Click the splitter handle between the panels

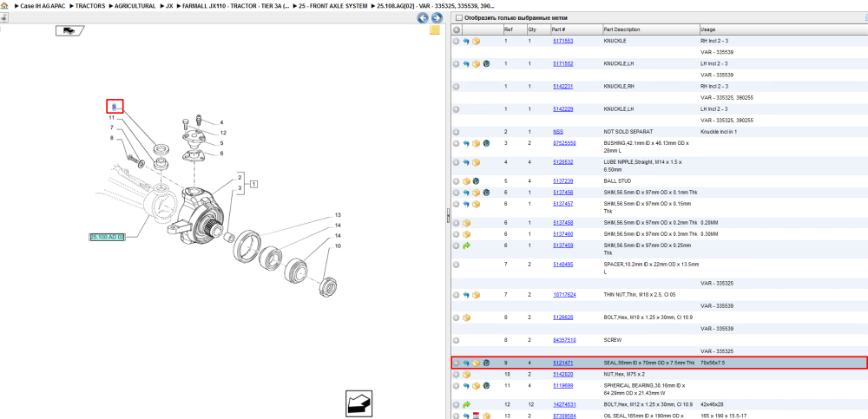[448, 216]
